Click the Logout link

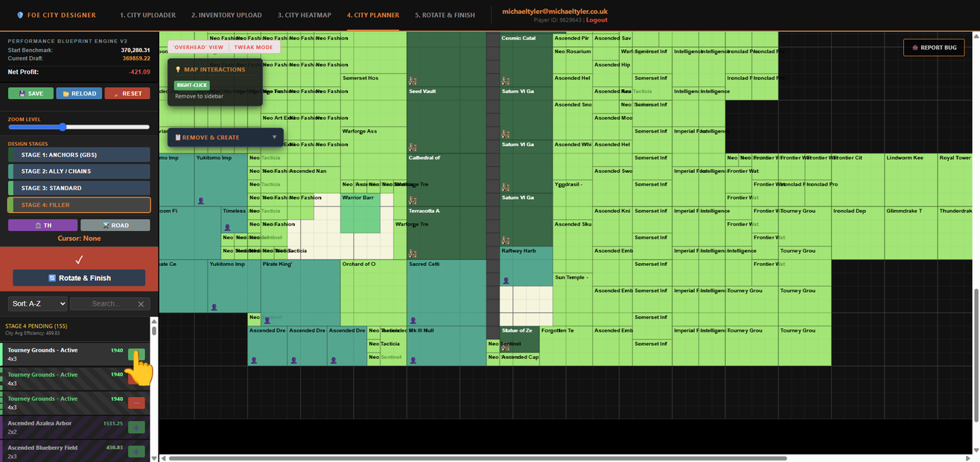596,20
